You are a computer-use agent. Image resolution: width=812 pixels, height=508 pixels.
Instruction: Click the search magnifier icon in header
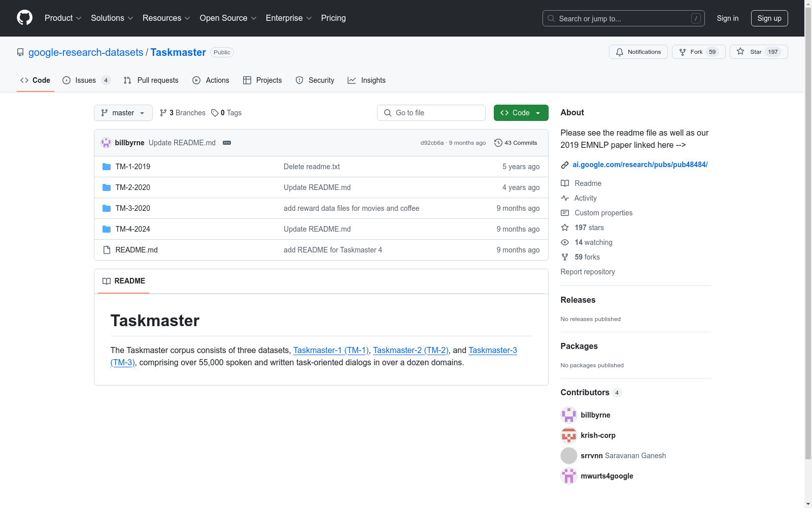tap(551, 18)
